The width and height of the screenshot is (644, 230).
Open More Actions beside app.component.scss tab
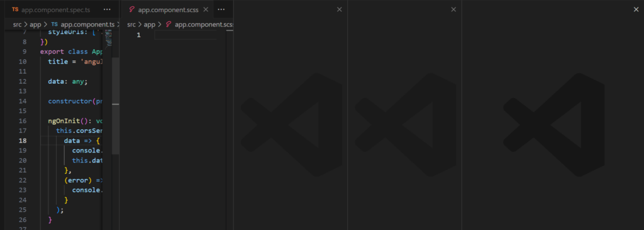click(x=221, y=9)
